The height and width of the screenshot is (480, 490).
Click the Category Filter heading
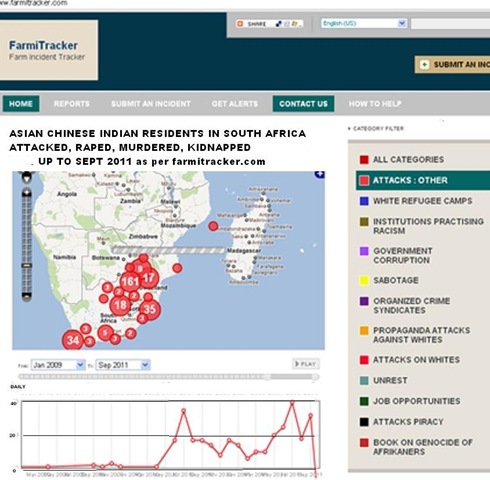point(376,128)
